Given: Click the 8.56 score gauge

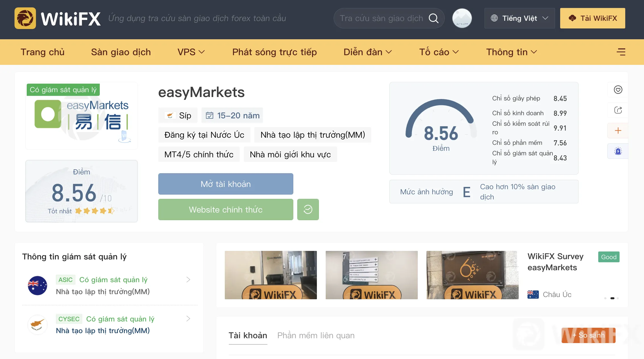Looking at the screenshot, I should point(441,125).
